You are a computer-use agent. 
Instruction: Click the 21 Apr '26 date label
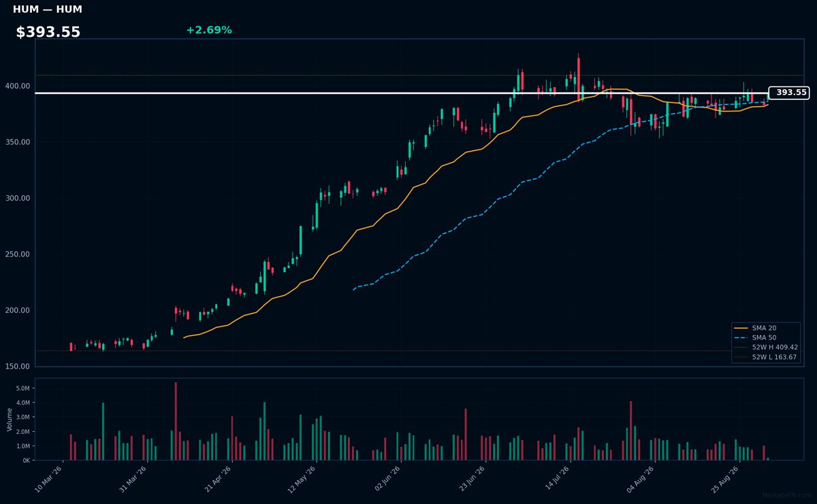click(x=217, y=478)
